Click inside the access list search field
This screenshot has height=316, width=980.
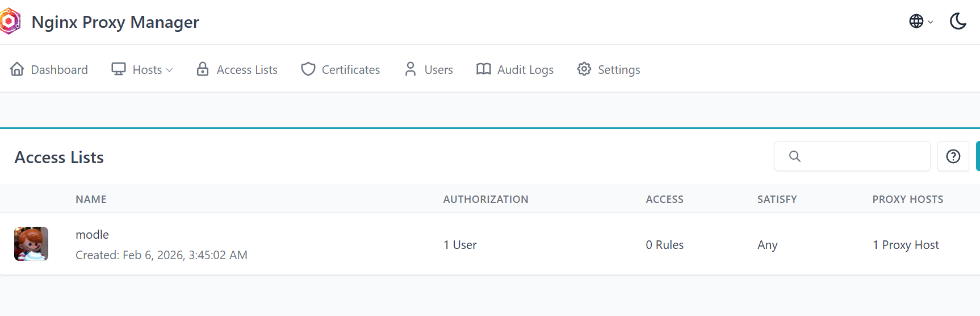coord(863,156)
